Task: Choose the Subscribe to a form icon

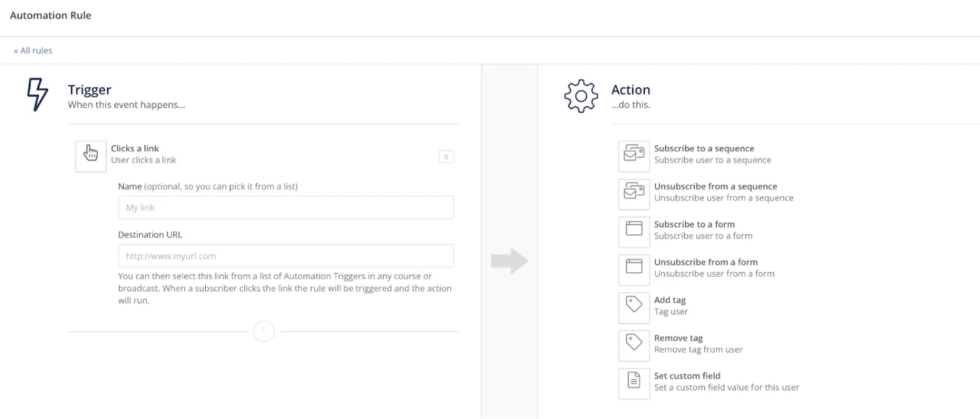Action: (x=634, y=230)
